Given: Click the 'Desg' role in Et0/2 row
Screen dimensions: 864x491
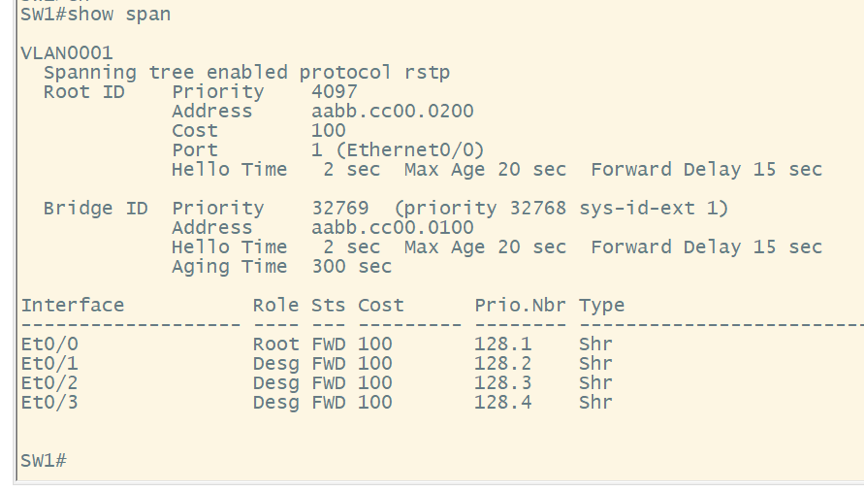Looking at the screenshot, I should pos(275,383).
